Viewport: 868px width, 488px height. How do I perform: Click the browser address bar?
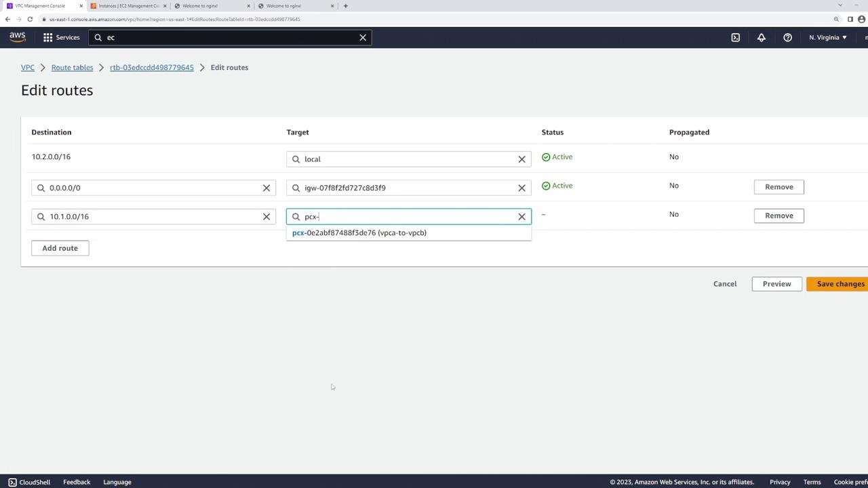[x=434, y=19]
